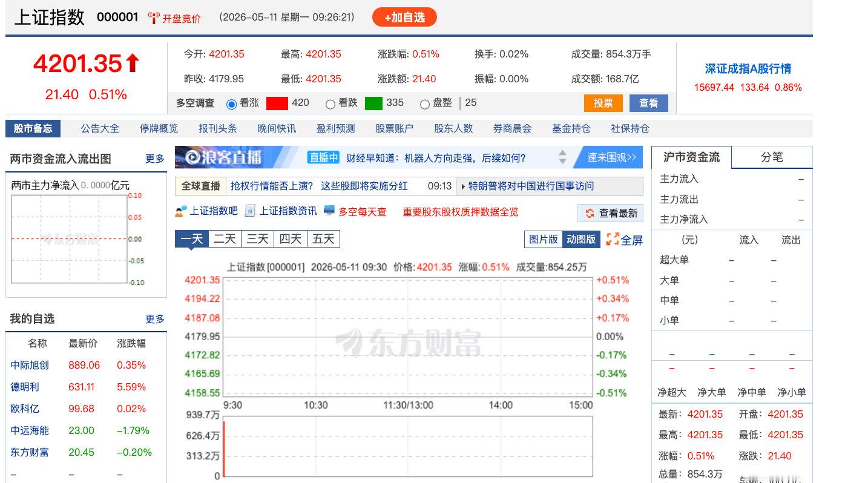
Task: Click the red 看涨 color bar
Action: click(x=277, y=103)
